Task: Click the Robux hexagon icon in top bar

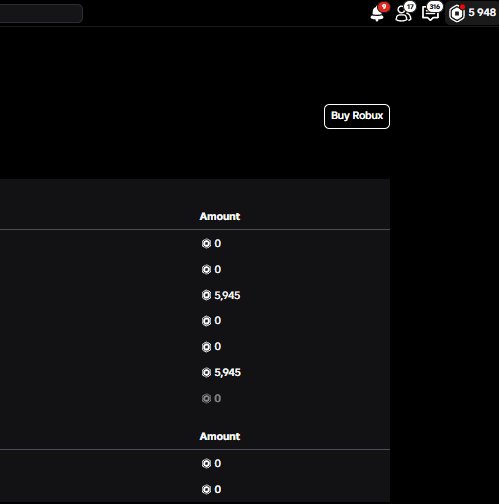Action: (457, 14)
